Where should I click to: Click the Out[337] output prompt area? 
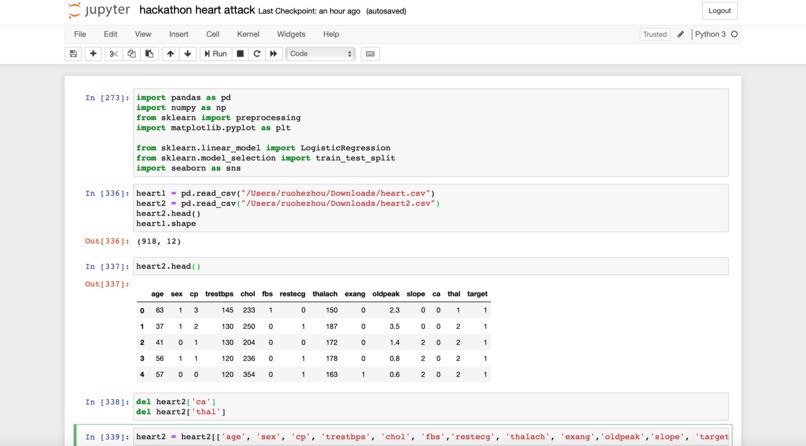point(107,284)
